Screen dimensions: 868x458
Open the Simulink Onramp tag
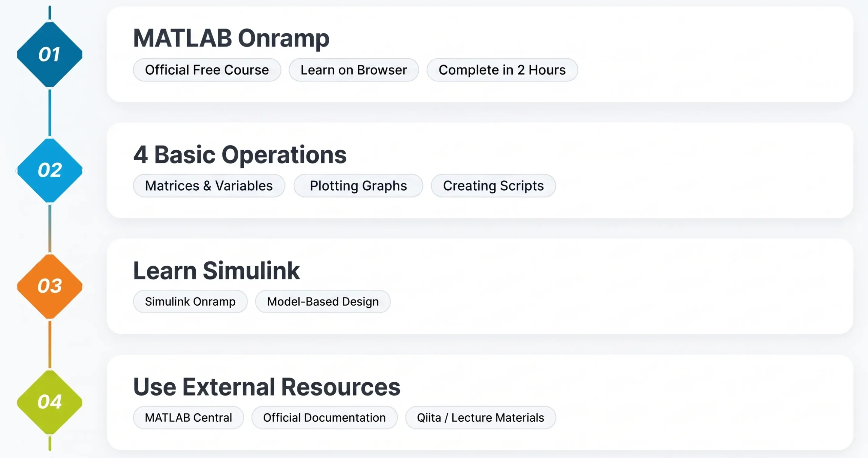(x=190, y=302)
